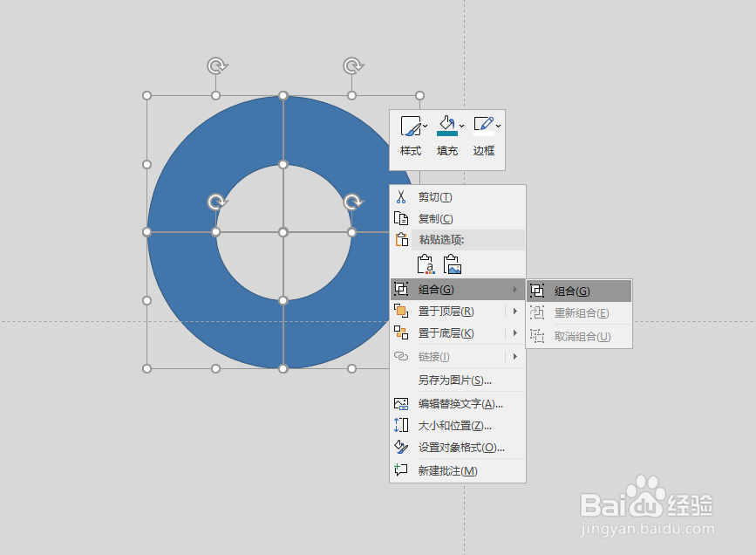Click the 复制 copy icon
Viewport: 756px width, 555px height.
tap(403, 218)
